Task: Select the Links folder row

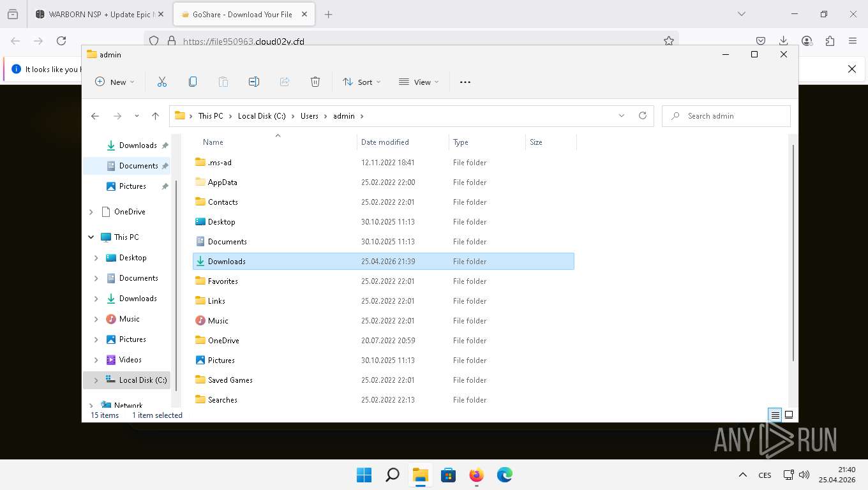Action: pos(384,301)
